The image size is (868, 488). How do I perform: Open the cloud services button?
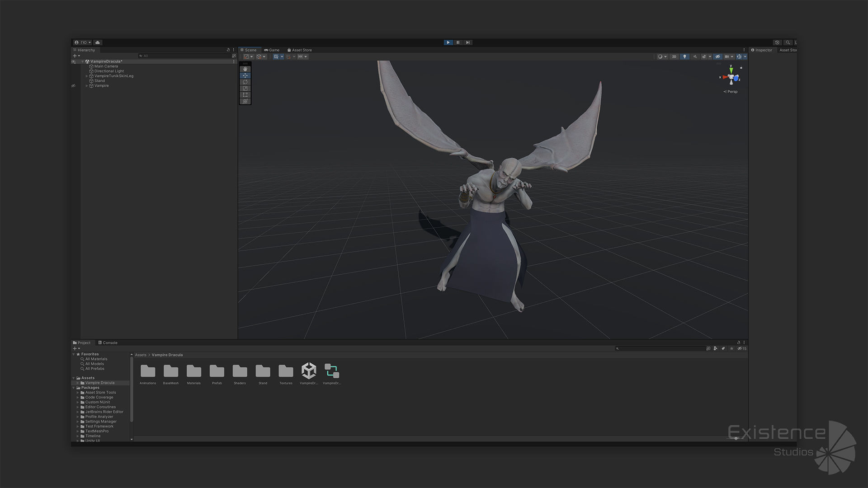coord(97,42)
